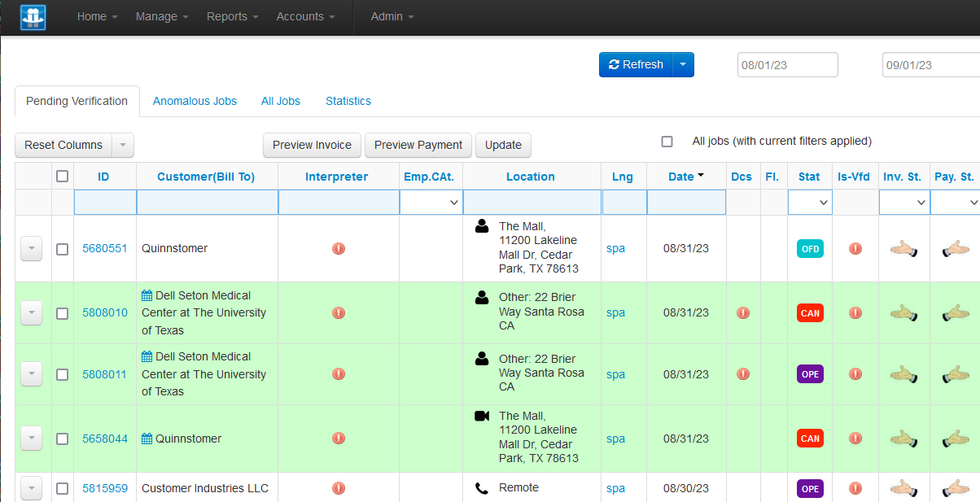
Task: Click the application logo in the top-left corner
Action: [33, 17]
